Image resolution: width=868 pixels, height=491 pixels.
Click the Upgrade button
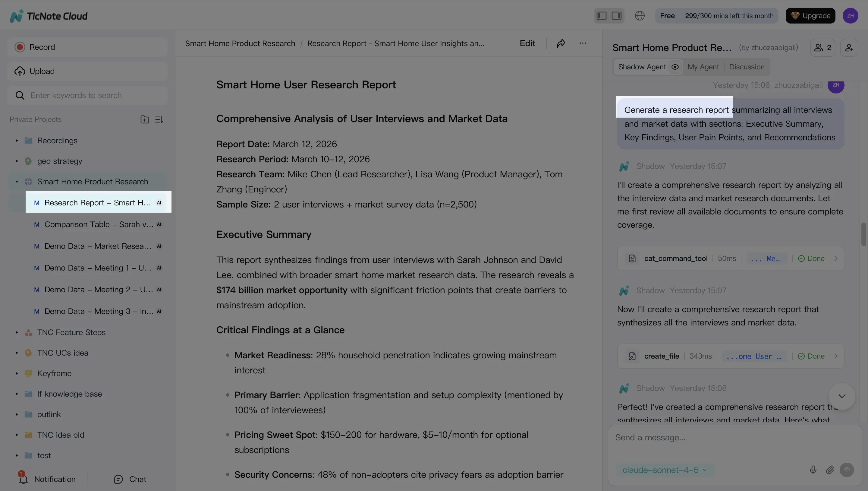[x=810, y=15]
